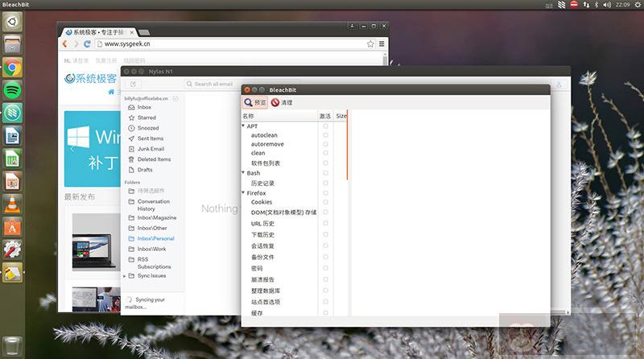
Task: Click Chrome reload icon
Action: point(87,44)
